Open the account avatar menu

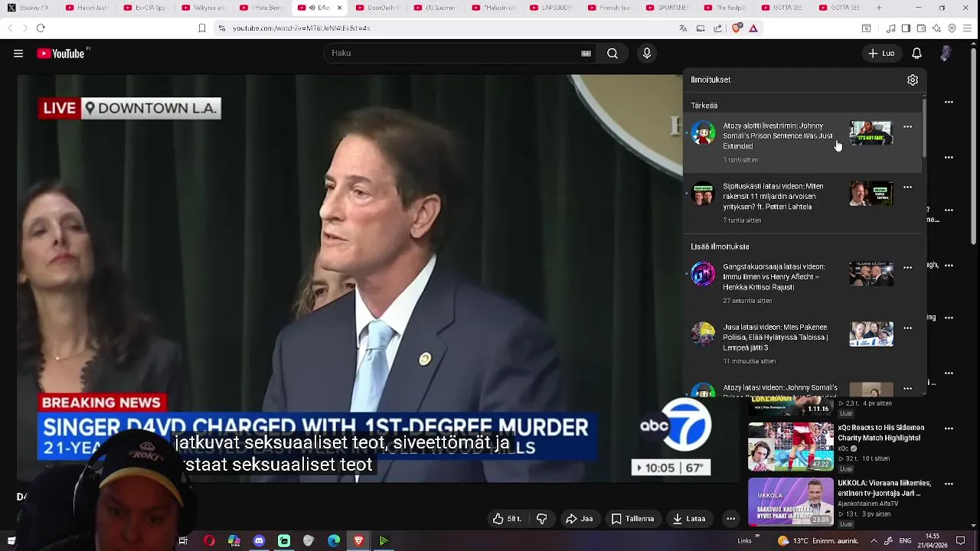click(x=946, y=54)
